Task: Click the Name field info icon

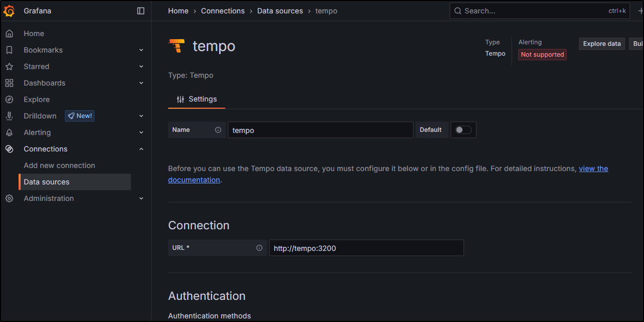Action: click(x=218, y=130)
